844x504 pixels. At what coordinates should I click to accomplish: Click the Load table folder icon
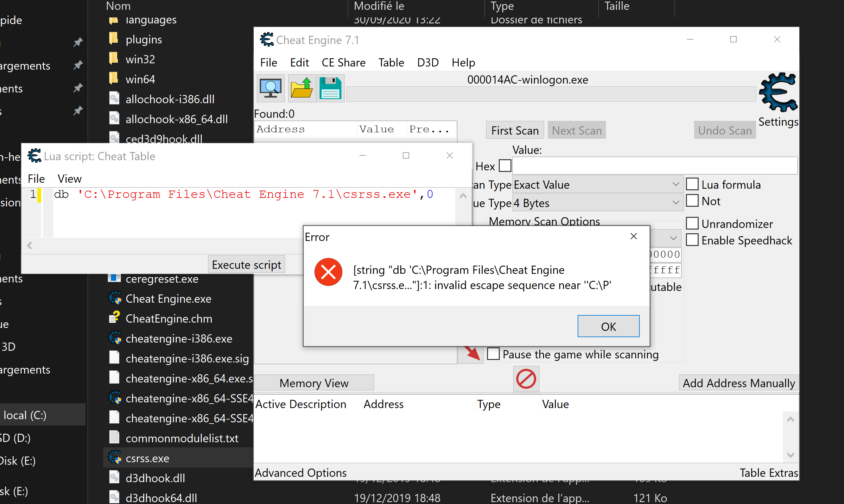coord(301,88)
